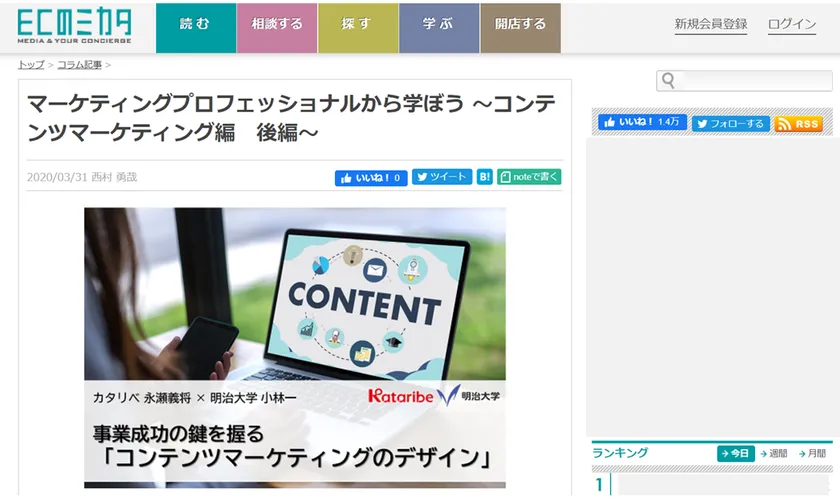
Task: Share article via ツイート button
Action: [441, 177]
